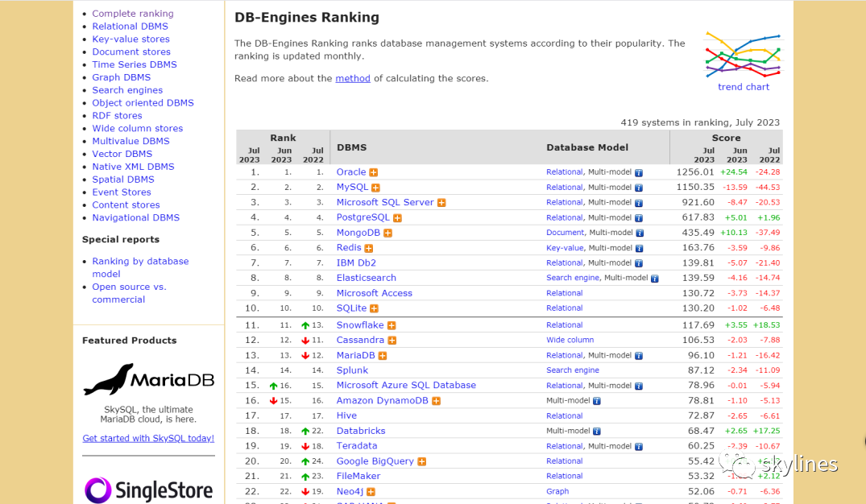Select Document stores in sidebar
Viewport: 866px width, 504px height.
click(131, 52)
